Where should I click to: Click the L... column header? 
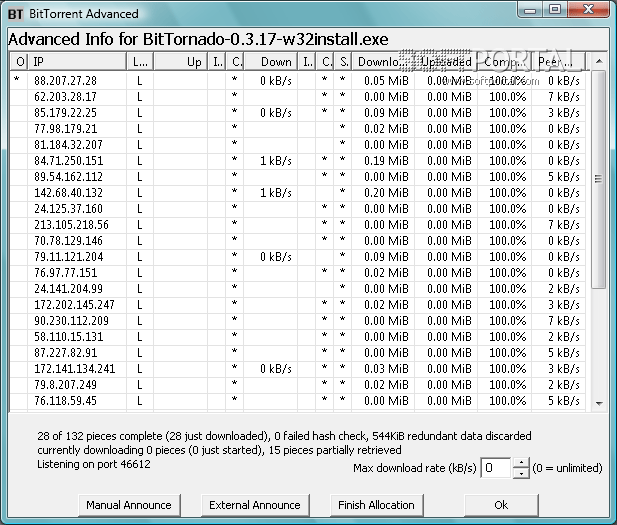(x=140, y=62)
